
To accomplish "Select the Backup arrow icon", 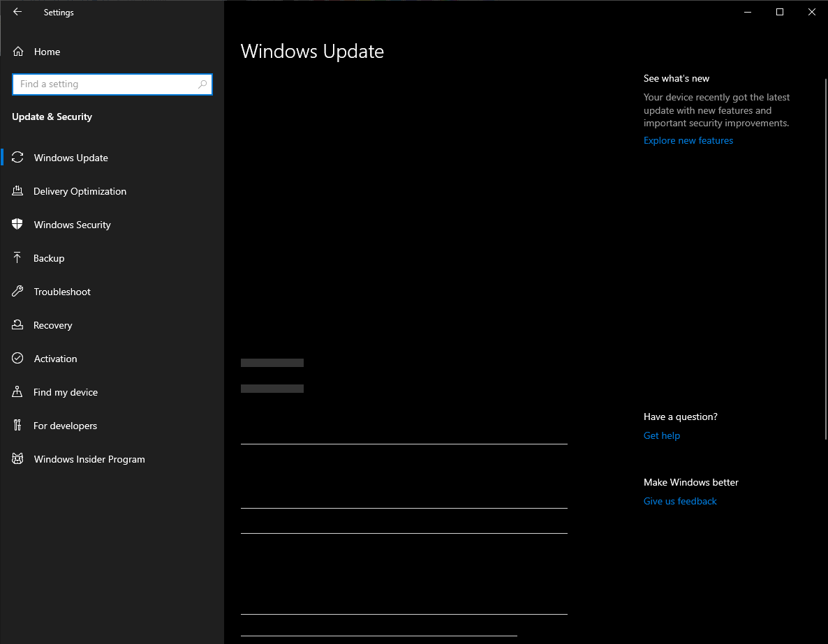I will click(17, 257).
